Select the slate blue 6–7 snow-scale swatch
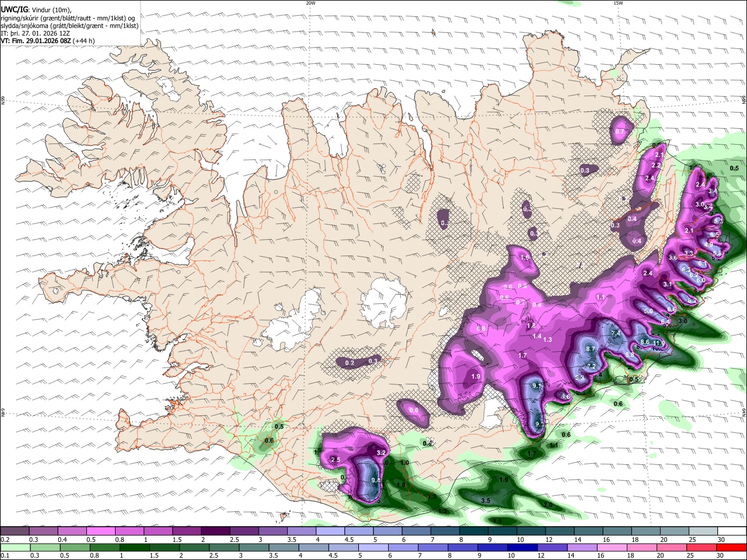747x560 pixels. (417, 531)
